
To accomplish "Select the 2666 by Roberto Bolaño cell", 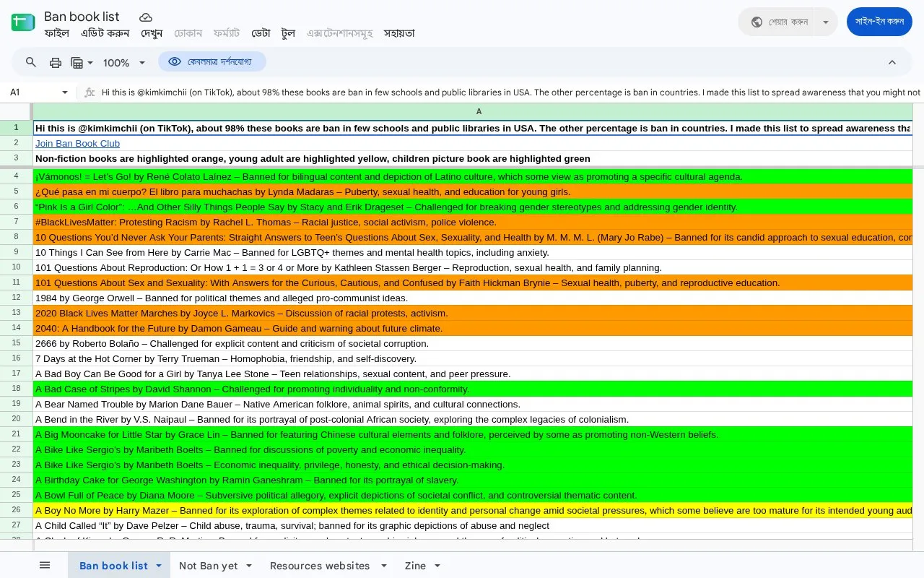I will click(473, 343).
